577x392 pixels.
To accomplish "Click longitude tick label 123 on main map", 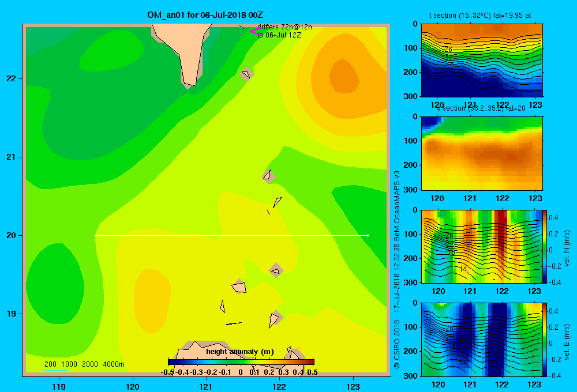I will (353, 386).
